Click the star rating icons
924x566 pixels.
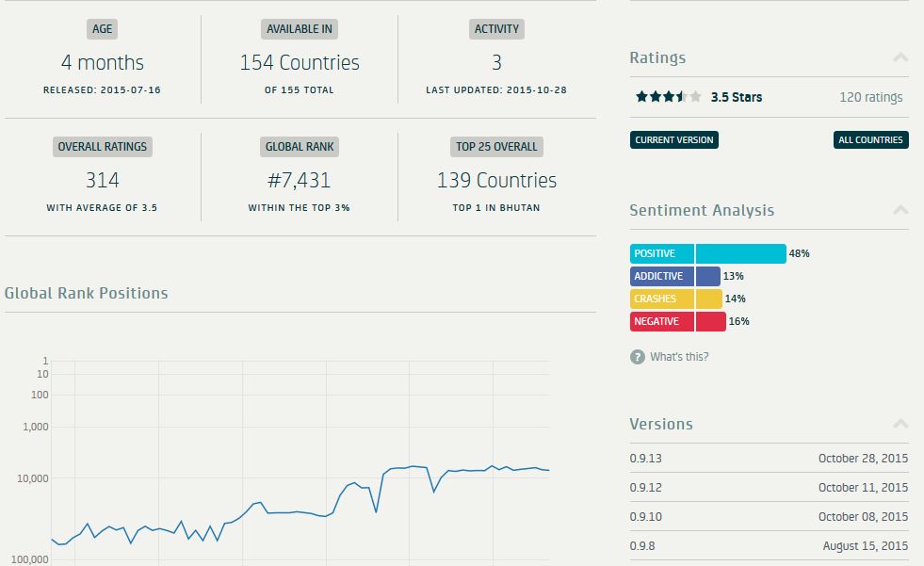pos(668,97)
